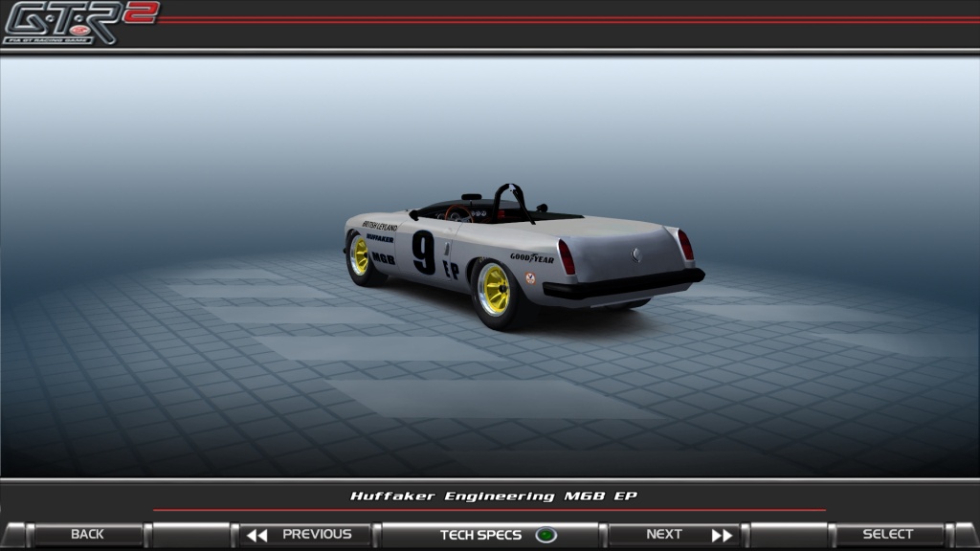Open TECH SPECS for this car
The height and width of the screenshot is (551, 980).
(x=491, y=535)
